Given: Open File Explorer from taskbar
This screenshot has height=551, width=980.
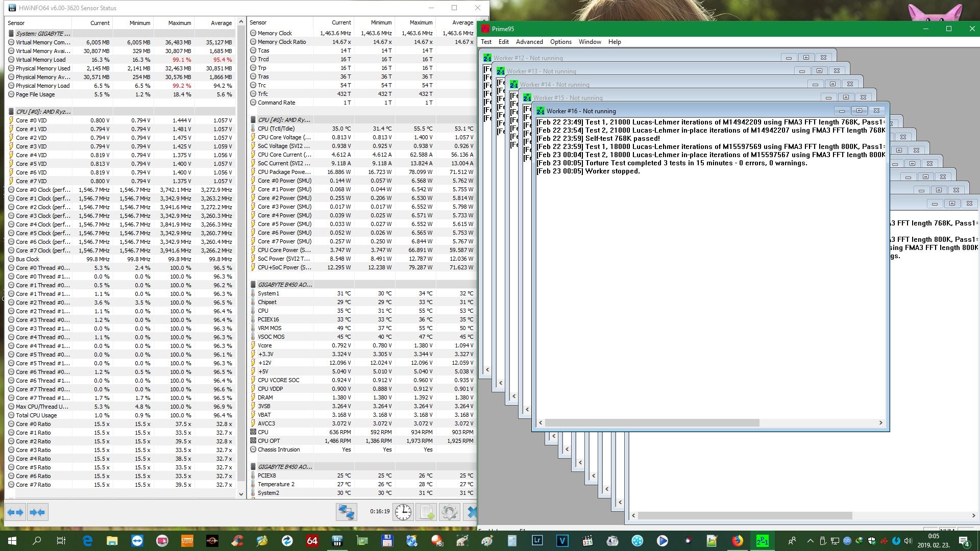Looking at the screenshot, I should pos(112,541).
